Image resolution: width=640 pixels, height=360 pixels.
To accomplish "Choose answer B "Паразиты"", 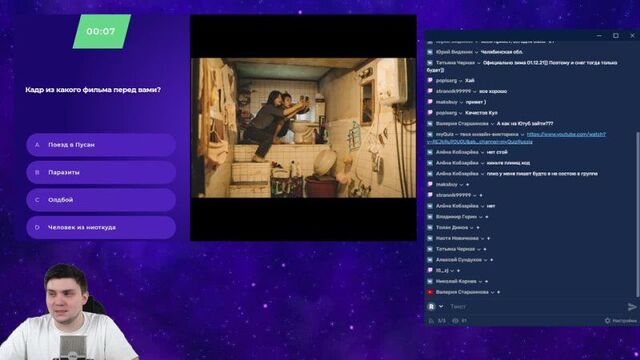I will (101, 172).
